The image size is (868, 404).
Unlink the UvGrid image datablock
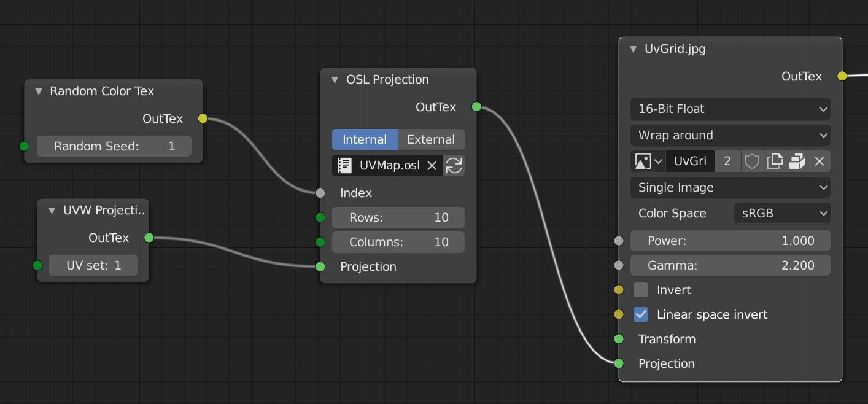tap(819, 161)
